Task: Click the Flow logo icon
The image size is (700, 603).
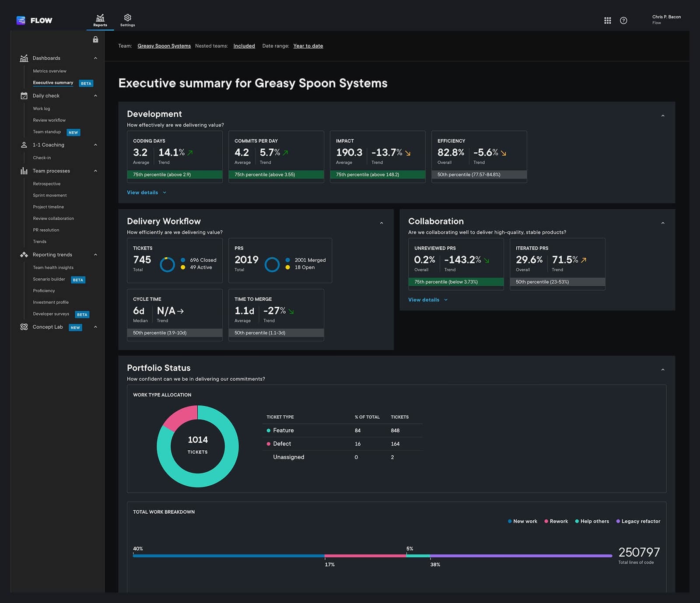Action: [21, 20]
